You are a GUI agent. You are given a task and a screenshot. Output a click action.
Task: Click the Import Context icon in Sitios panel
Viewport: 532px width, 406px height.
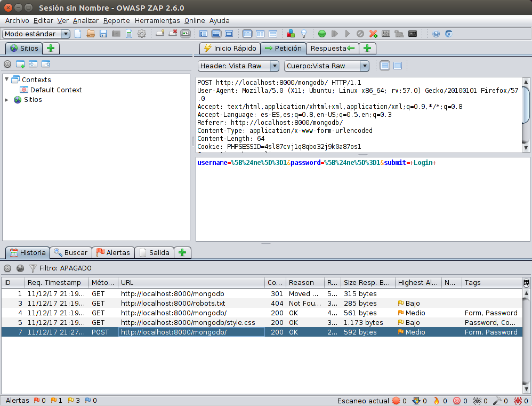[33, 64]
